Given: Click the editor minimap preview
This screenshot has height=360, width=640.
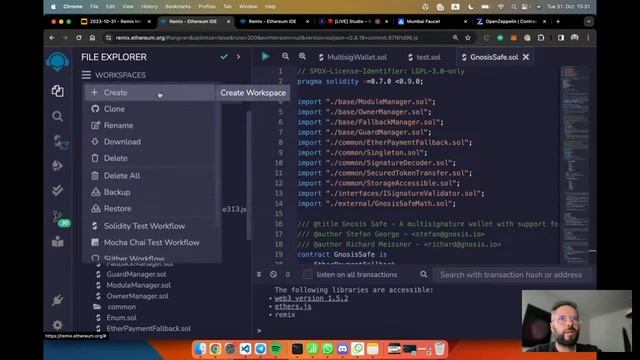Looking at the screenshot, I should point(576,163).
